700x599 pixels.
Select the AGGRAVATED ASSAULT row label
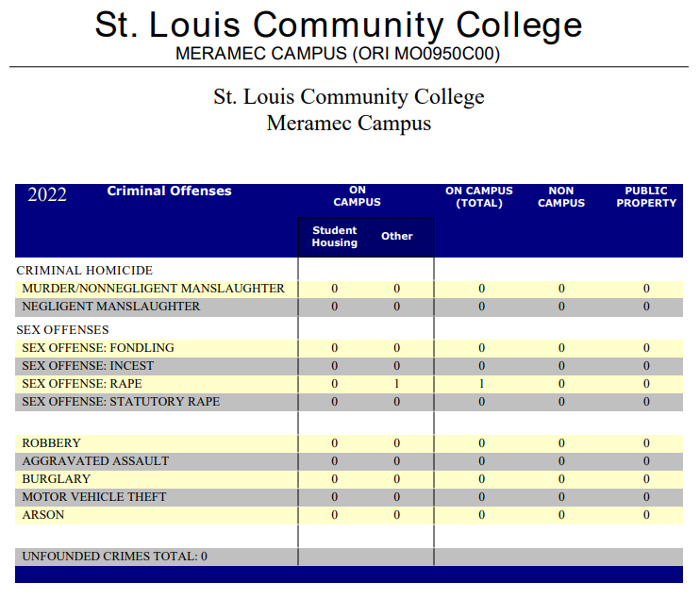[x=95, y=461]
